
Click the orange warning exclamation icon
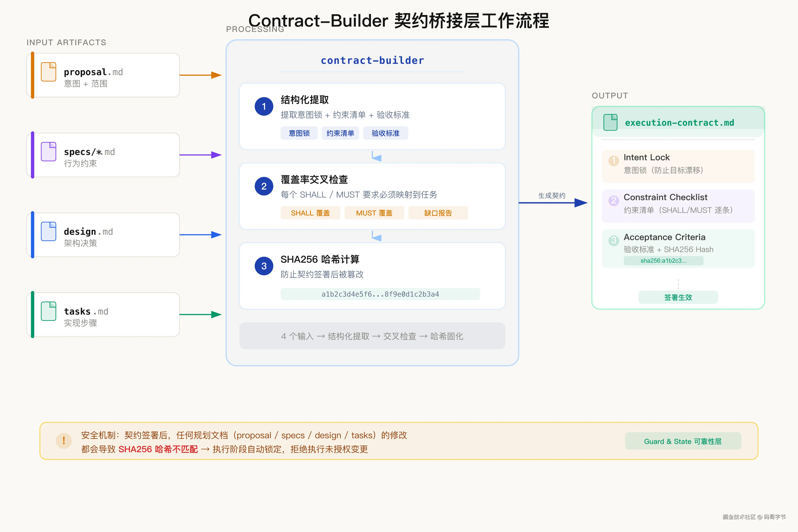(x=64, y=441)
